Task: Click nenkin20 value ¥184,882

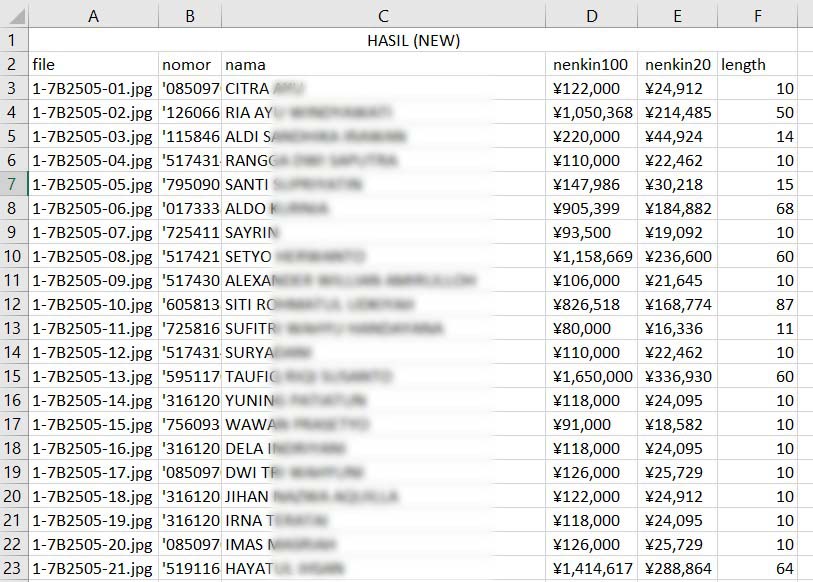Action: tap(677, 208)
